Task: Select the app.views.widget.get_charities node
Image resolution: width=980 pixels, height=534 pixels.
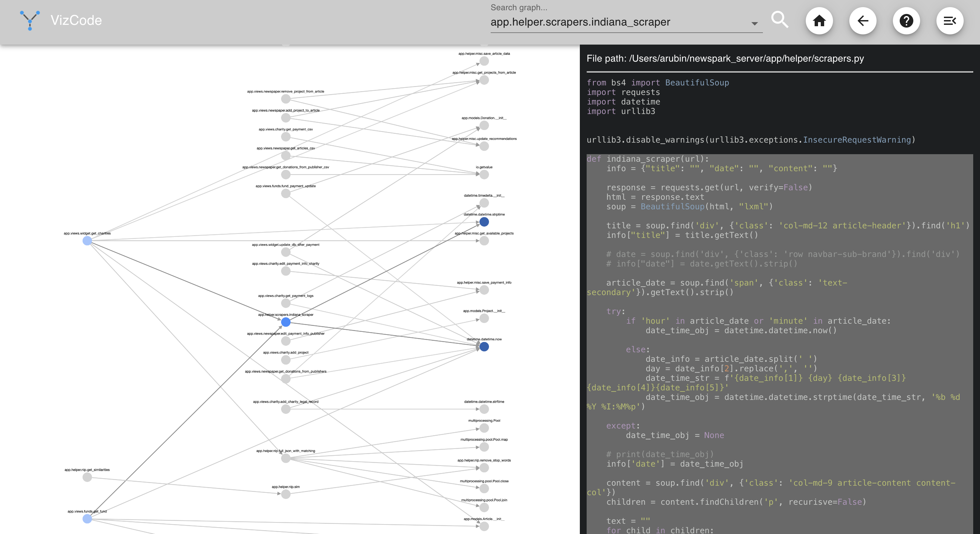Action: (x=87, y=241)
